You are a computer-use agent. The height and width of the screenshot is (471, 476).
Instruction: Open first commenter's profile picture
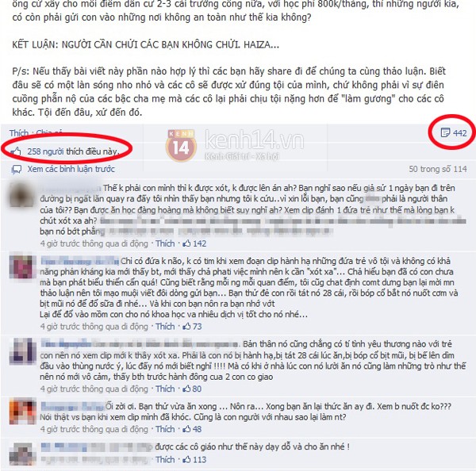coord(22,194)
